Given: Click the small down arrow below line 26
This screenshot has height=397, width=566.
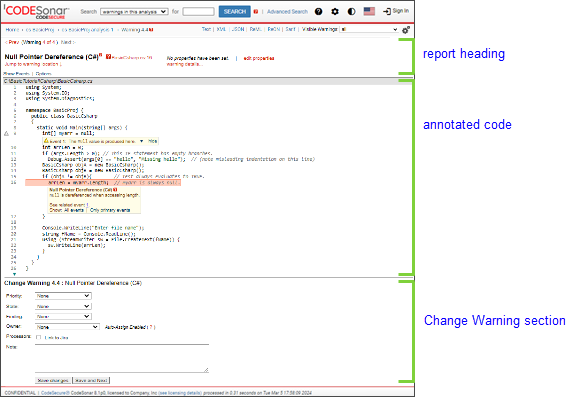Looking at the screenshot, I should 14,274.
